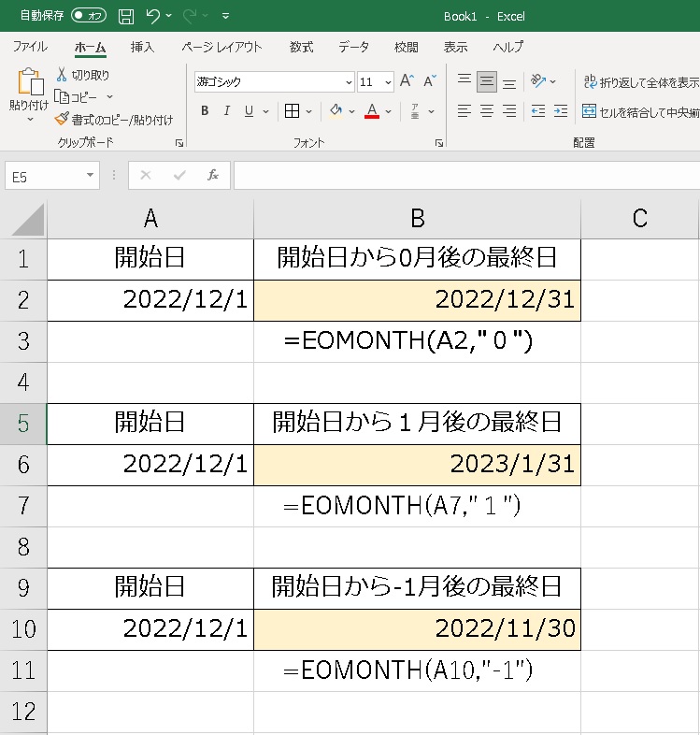700x735 pixels.
Task: Select the center horizontal alignment icon
Action: [487, 111]
